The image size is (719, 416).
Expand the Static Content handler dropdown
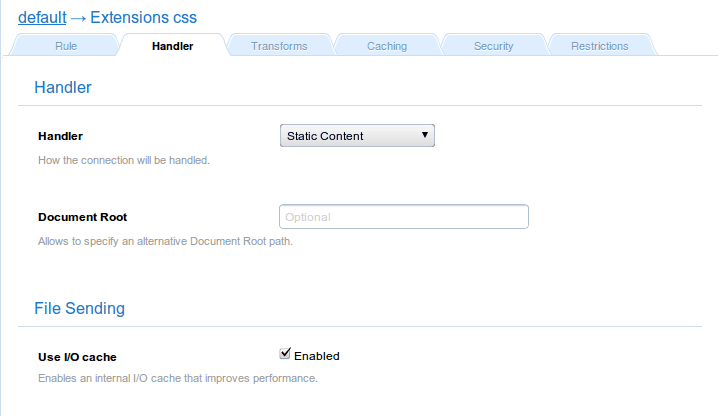pos(357,135)
